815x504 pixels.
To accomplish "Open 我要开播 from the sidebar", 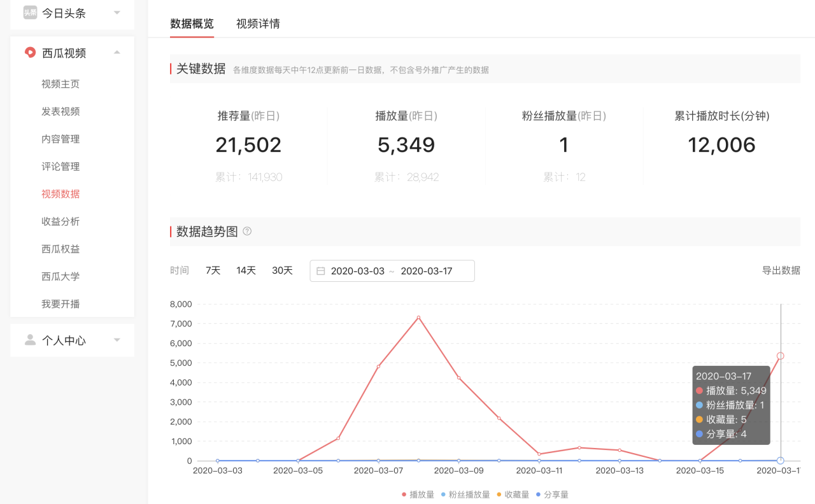I will click(60, 304).
